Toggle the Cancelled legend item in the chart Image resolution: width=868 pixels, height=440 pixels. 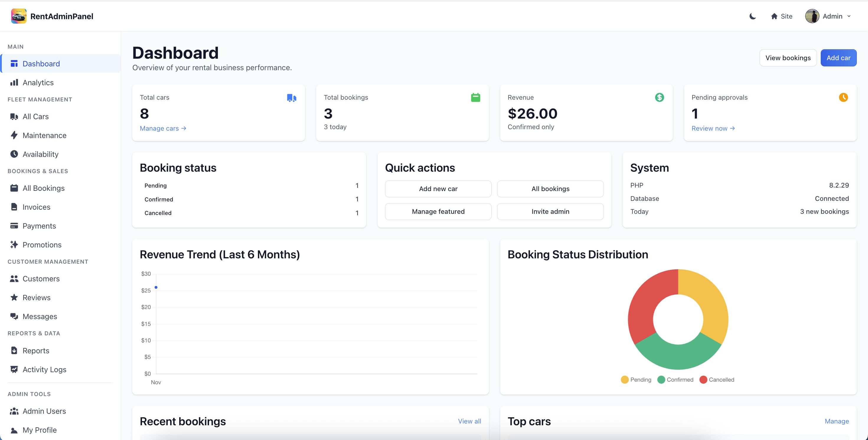coord(717,380)
